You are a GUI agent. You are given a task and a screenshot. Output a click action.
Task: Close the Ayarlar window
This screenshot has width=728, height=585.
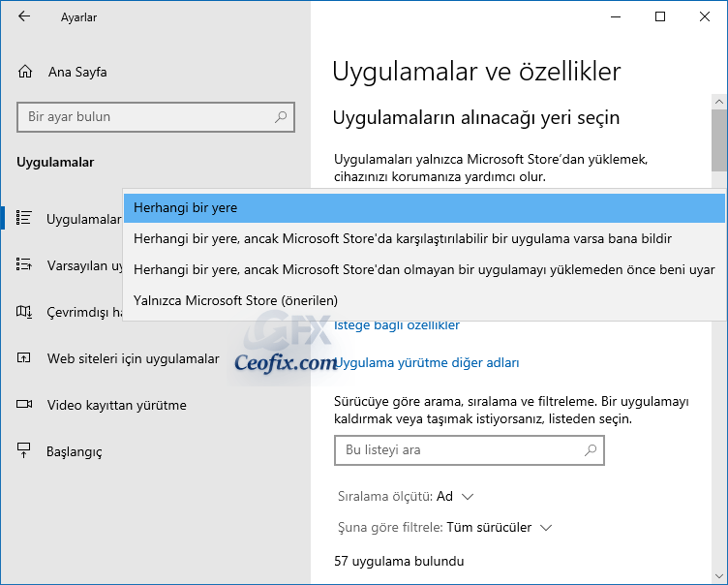point(705,16)
